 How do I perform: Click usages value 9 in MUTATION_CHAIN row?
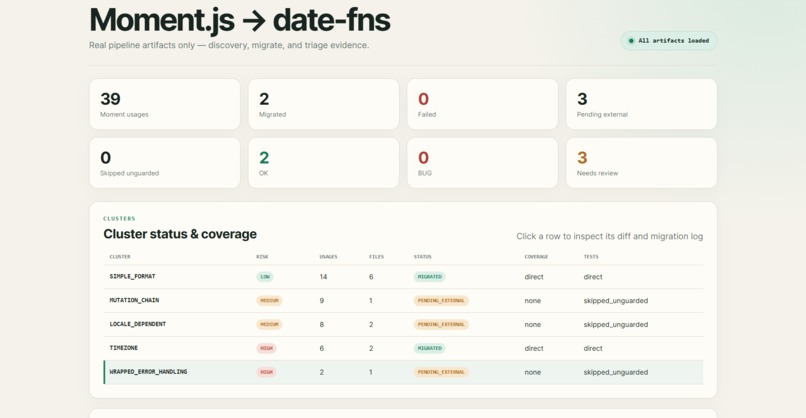(x=322, y=300)
